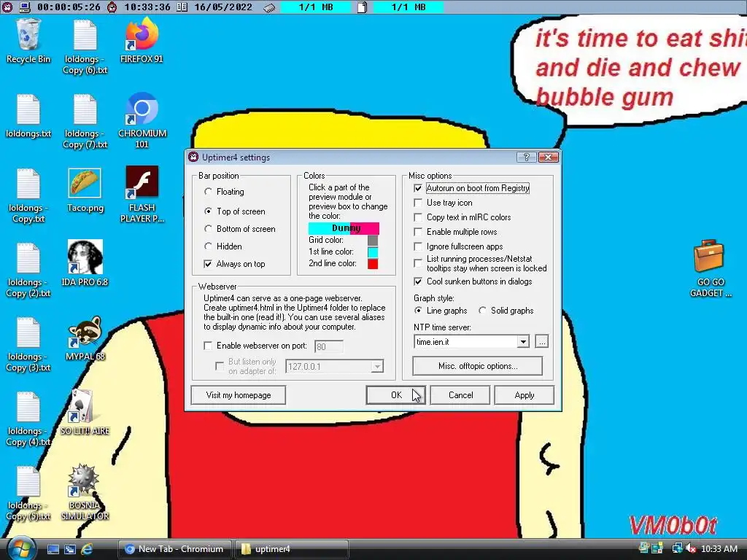Screen dimensions: 747x560
Task: Expand the NTP time server dropdown
Action: 523,341
